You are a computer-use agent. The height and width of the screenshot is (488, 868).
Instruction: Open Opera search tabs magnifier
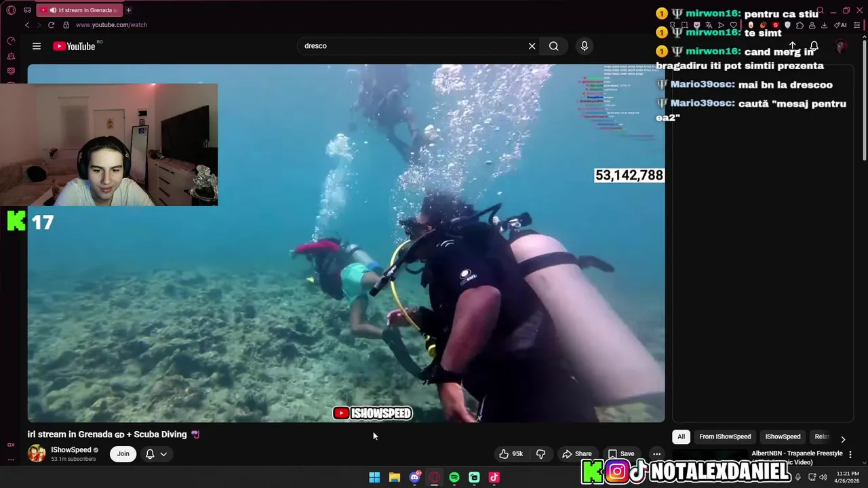point(819,10)
